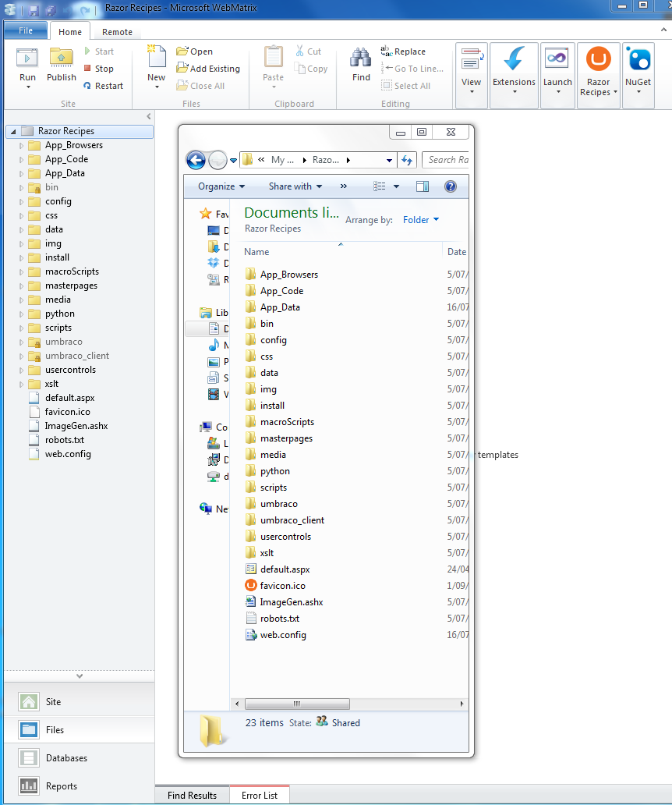
Task: Click in the Explorer search box
Action: point(445,160)
